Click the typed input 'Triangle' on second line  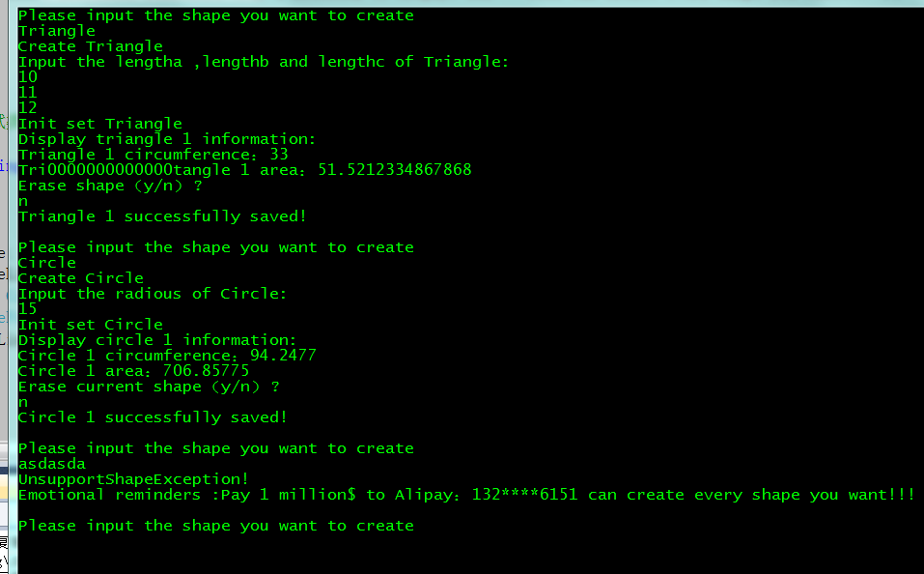[57, 31]
